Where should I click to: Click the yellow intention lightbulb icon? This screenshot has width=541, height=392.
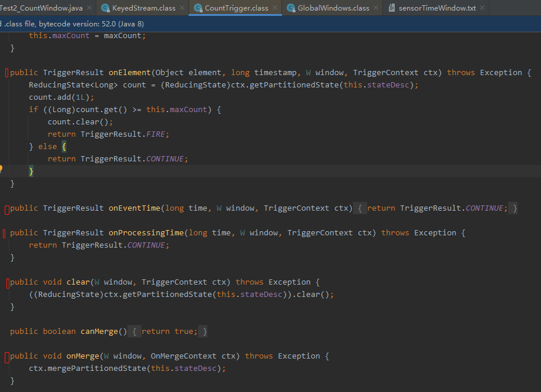[1, 169]
